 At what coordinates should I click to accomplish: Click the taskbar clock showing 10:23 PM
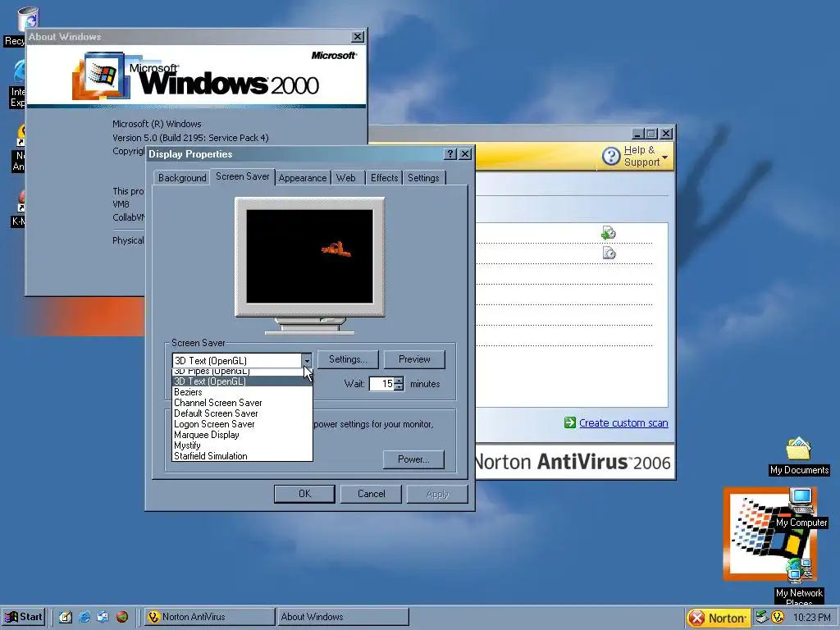[x=811, y=618]
